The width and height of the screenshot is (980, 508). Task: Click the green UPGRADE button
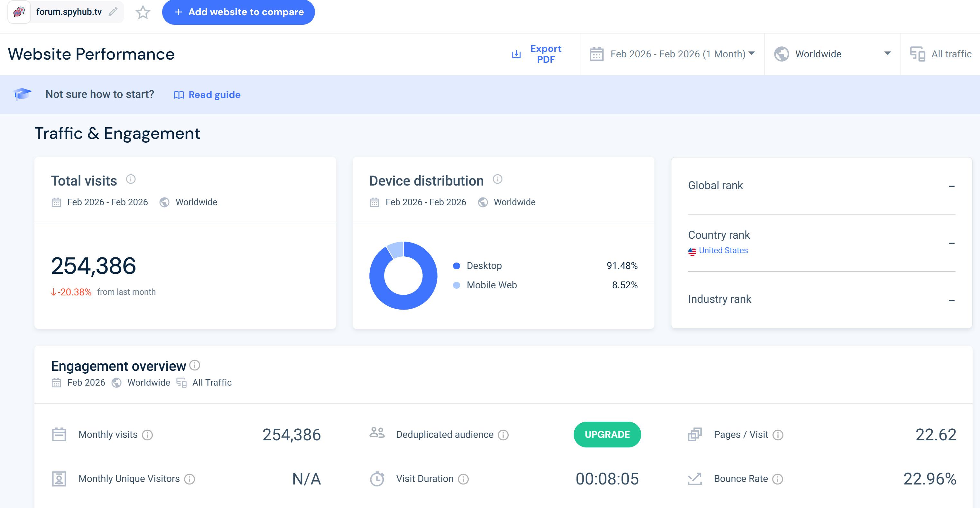coord(607,434)
